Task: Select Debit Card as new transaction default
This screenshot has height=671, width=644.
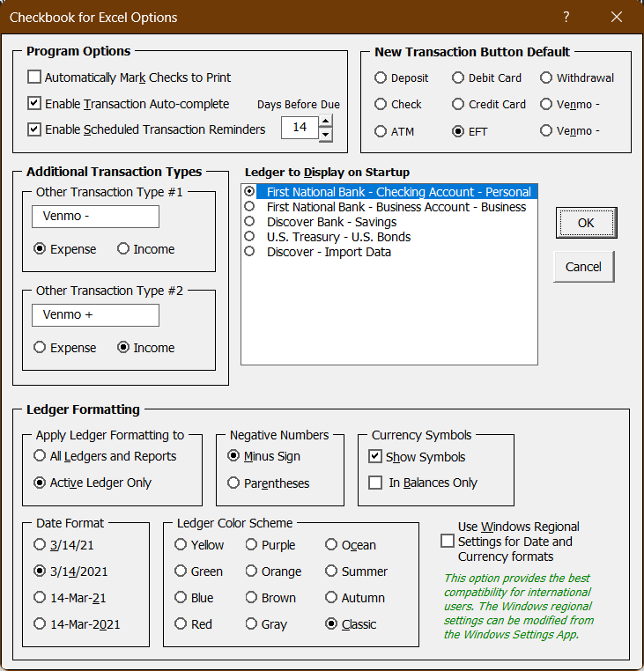Action: pos(458,77)
